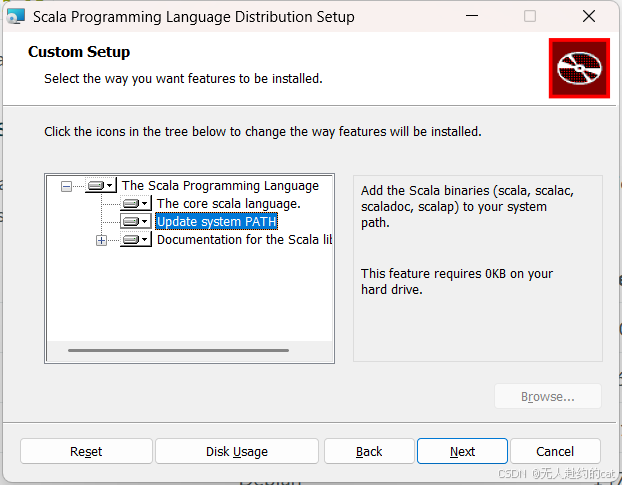Viewport: 622px width, 485px height.
Task: Collapse The Scala Programming Language tree node
Action: click(x=66, y=186)
